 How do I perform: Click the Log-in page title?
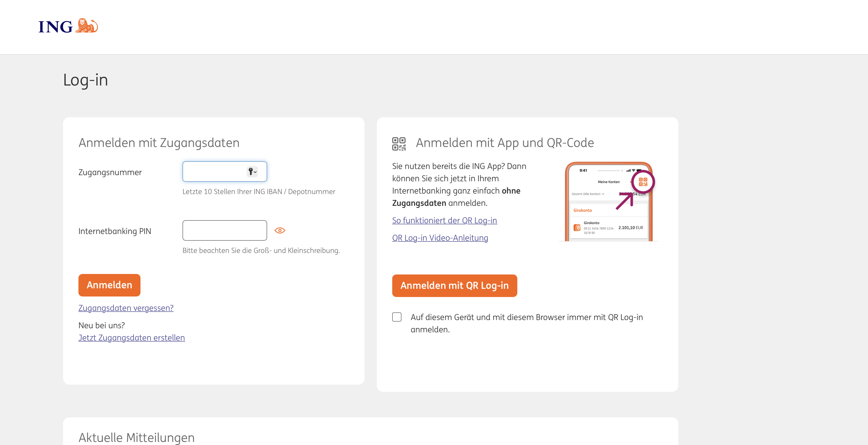click(86, 80)
